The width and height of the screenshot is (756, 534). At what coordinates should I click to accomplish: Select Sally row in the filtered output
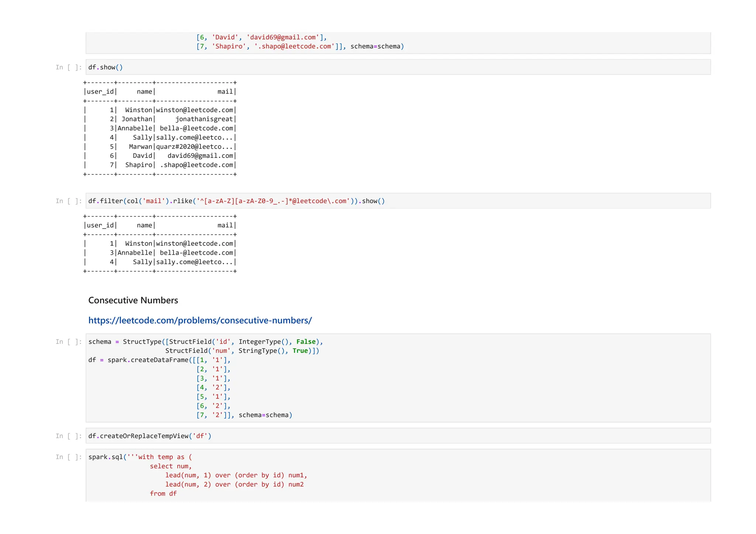[x=160, y=262]
